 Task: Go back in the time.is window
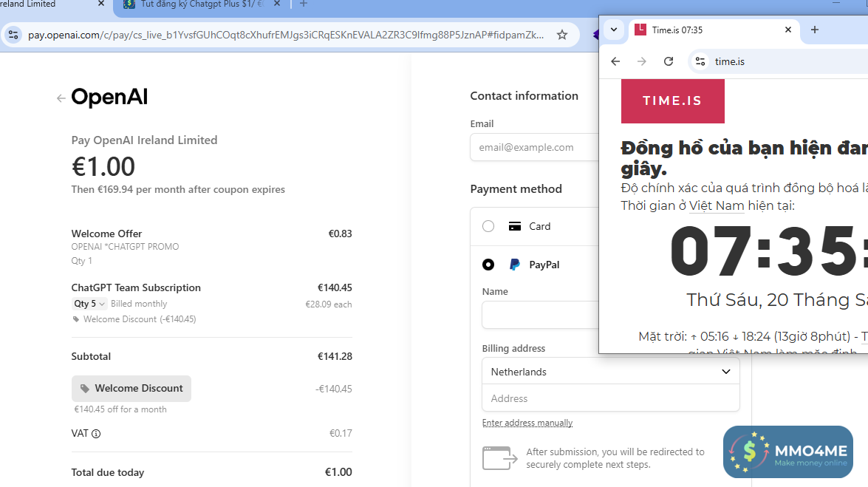(615, 61)
